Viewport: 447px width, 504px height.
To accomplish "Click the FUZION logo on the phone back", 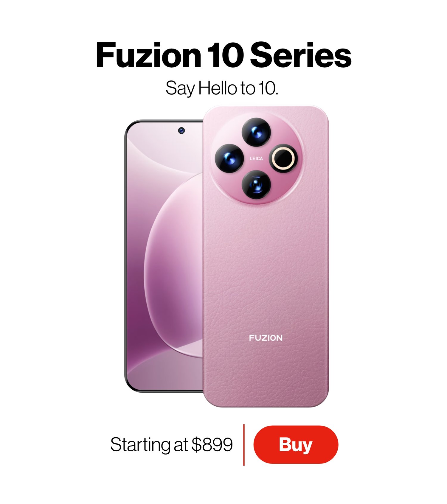I will [x=266, y=338].
